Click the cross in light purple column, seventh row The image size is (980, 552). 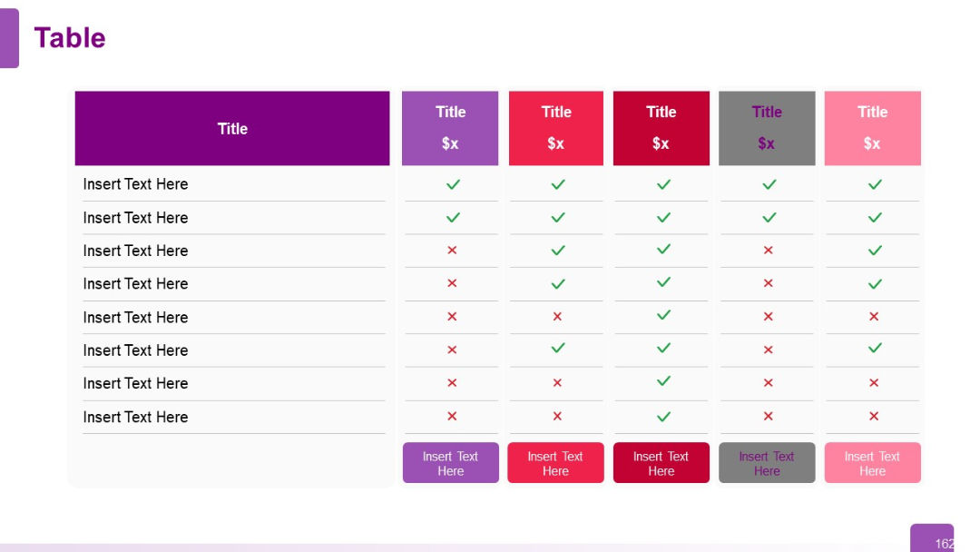(452, 382)
